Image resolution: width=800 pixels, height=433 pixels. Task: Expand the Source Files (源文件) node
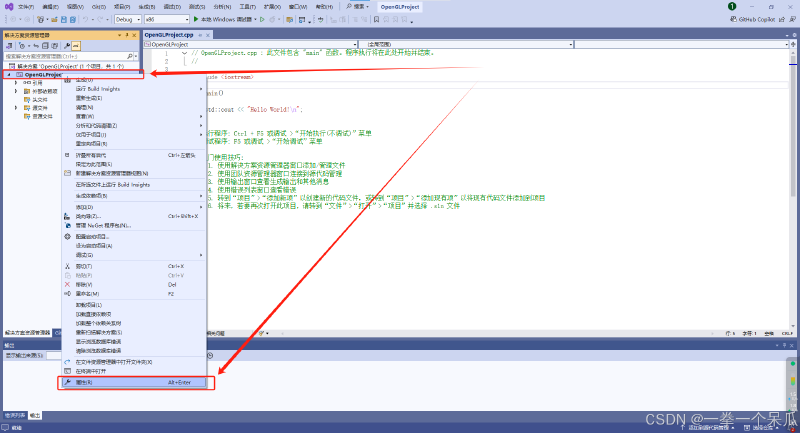coord(16,108)
